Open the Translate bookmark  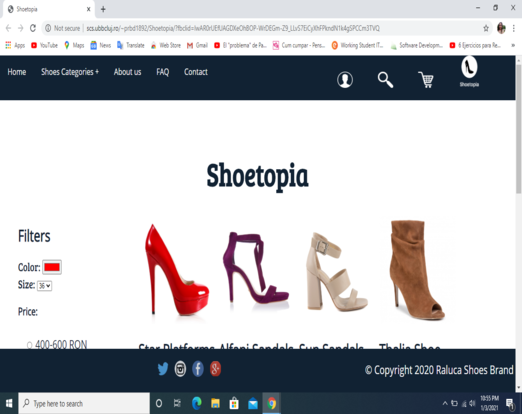click(x=131, y=45)
